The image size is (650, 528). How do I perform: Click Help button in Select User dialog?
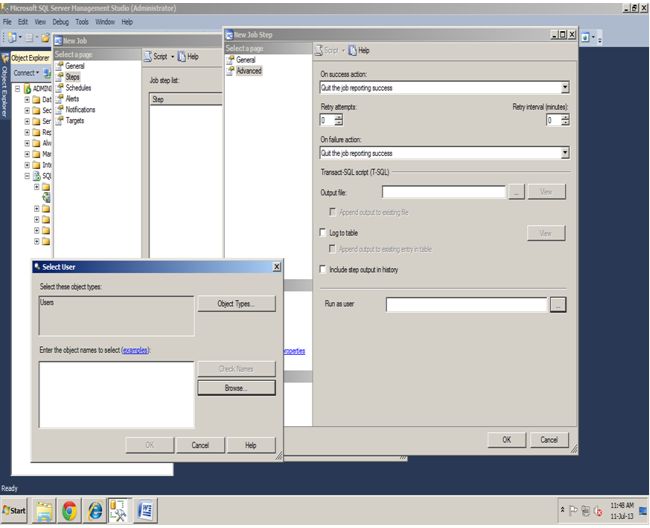pos(251,445)
